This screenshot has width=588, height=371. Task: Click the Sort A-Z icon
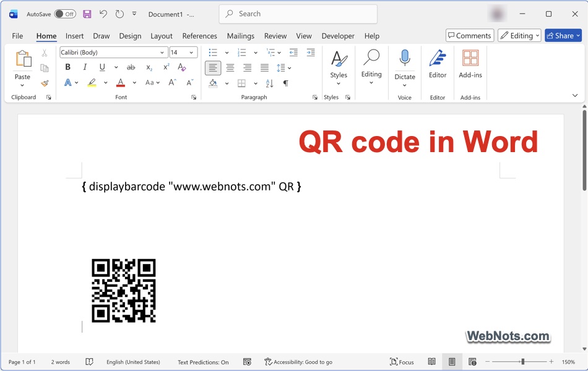tap(270, 83)
